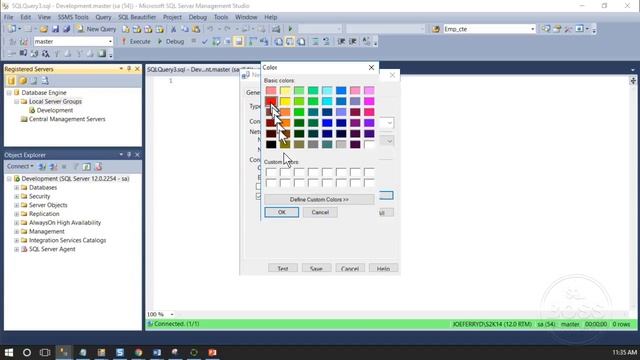The height and width of the screenshot is (360, 640).
Task: Click OK in the Color dialog
Action: tap(282, 212)
